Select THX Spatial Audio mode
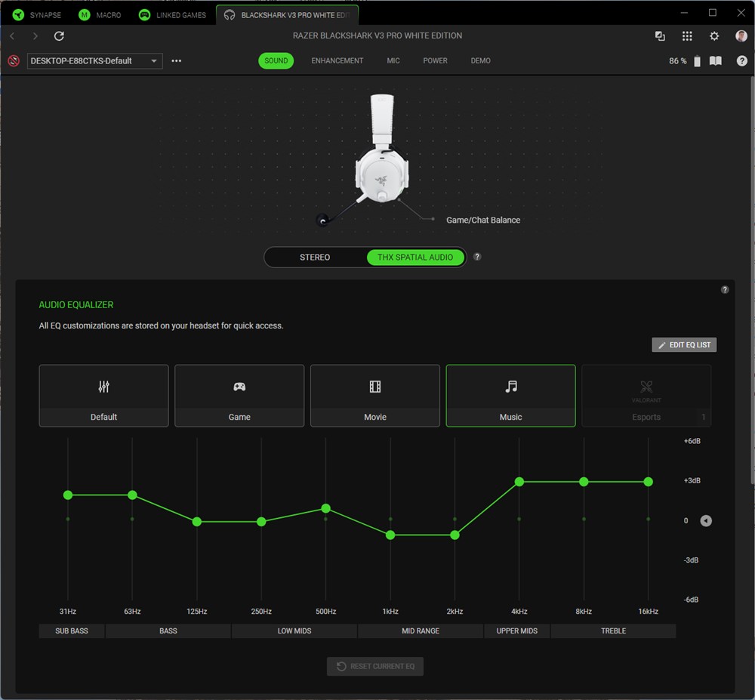The width and height of the screenshot is (755, 700). pyautogui.click(x=415, y=257)
